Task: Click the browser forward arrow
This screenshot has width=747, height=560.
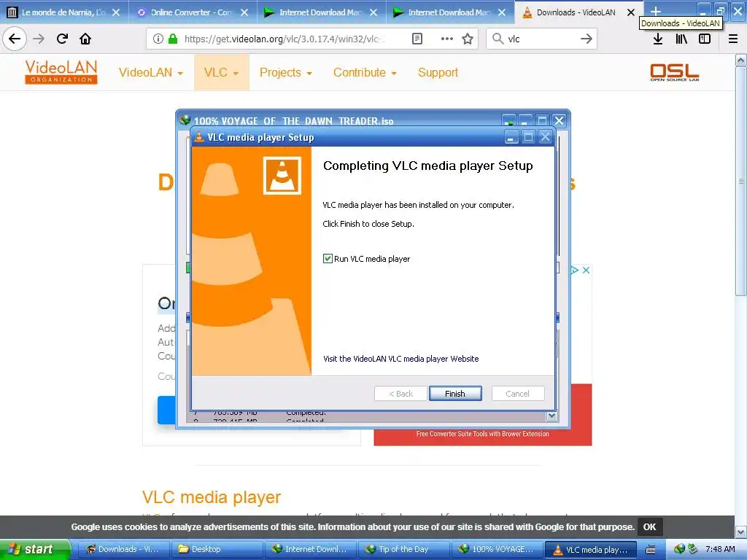Action: click(39, 39)
